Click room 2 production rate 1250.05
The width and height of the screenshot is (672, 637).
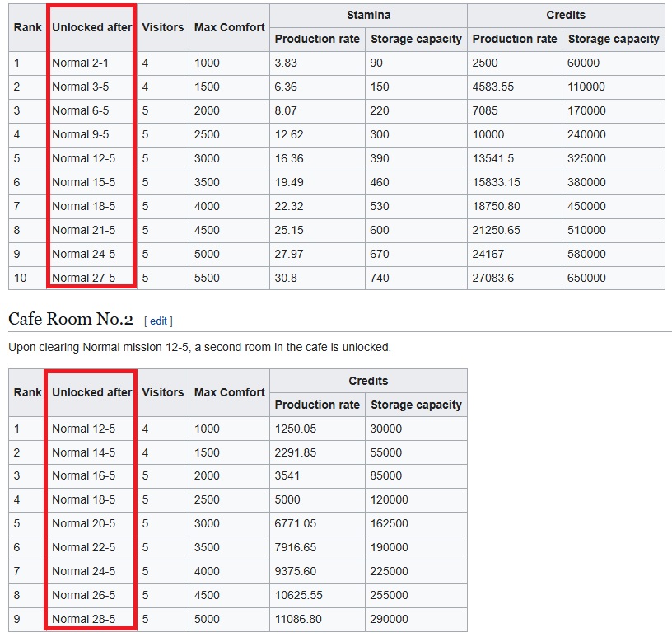(296, 429)
